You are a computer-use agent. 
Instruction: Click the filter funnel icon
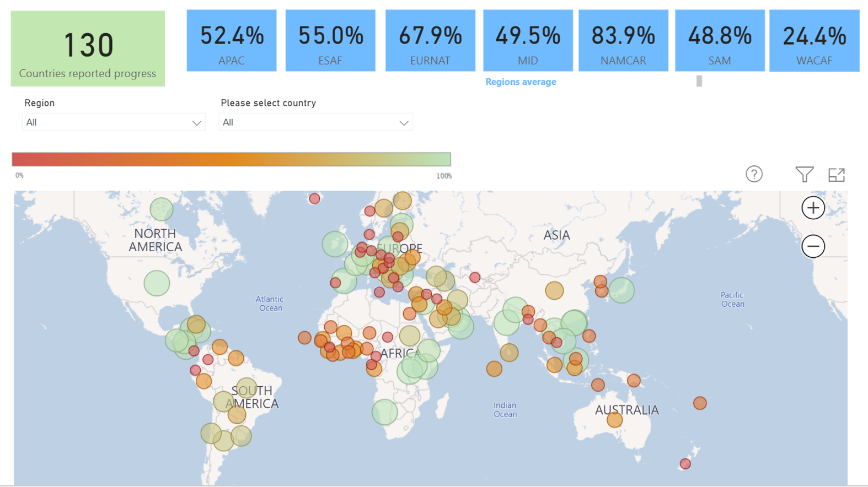(804, 175)
